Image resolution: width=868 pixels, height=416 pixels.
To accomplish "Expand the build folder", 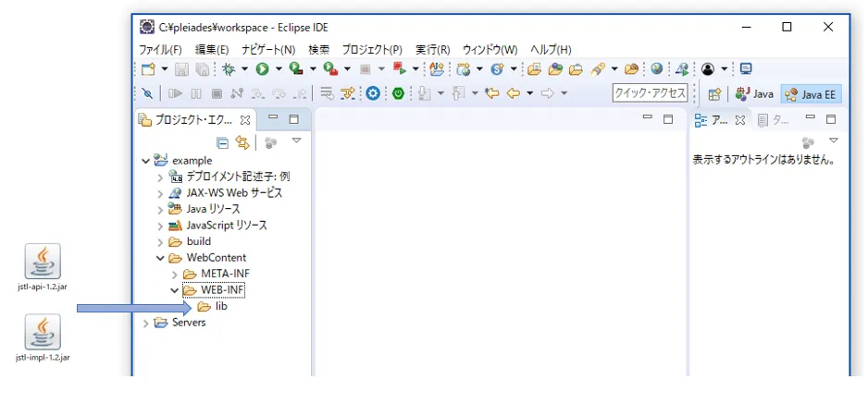I will 160,242.
